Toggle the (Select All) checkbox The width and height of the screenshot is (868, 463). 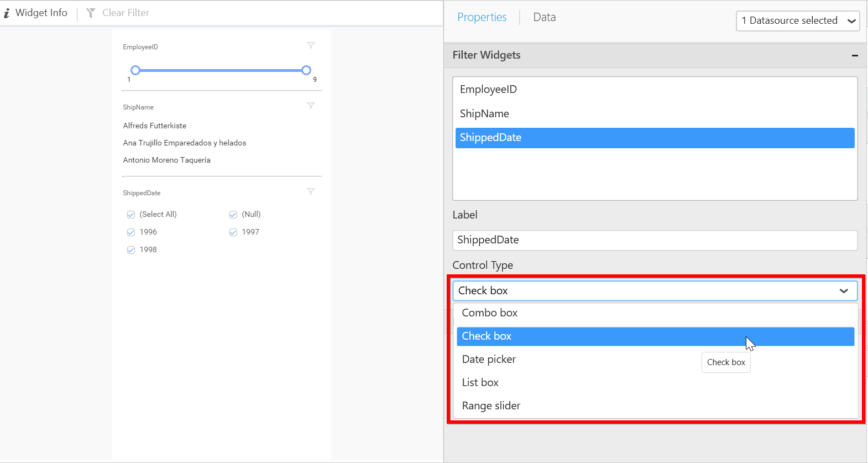click(x=131, y=215)
